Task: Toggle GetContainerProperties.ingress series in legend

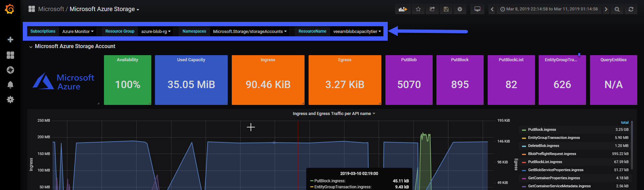Action: click(x=554, y=178)
